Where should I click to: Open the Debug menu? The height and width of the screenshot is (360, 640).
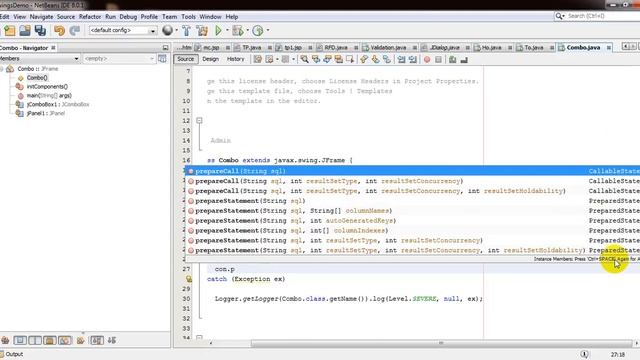tap(128, 17)
